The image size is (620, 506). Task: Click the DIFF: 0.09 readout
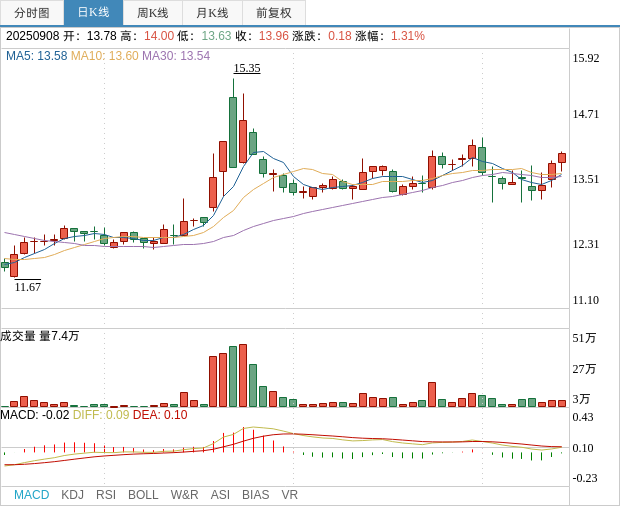coord(101,415)
